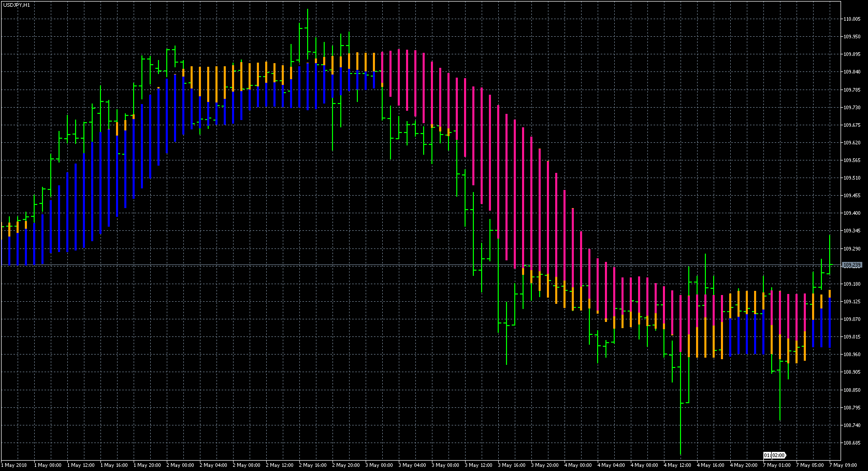Click the 109.510 price scale label

coord(851,178)
